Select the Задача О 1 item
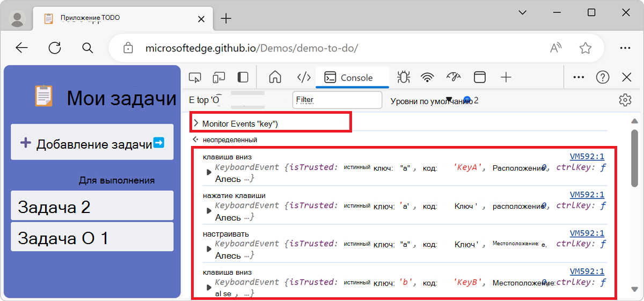This screenshot has width=644, height=301. pyautogui.click(x=92, y=237)
